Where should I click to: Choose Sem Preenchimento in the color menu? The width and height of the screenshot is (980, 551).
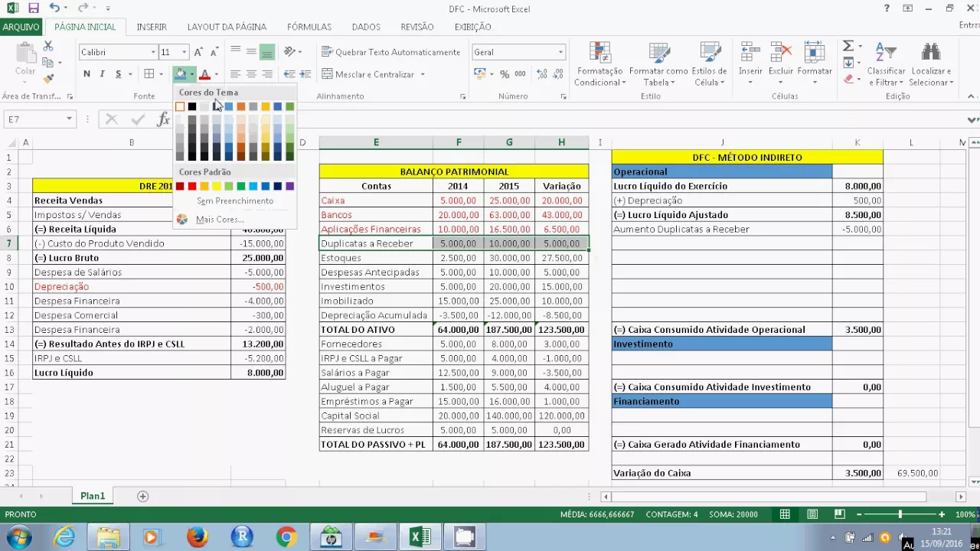[x=234, y=201]
